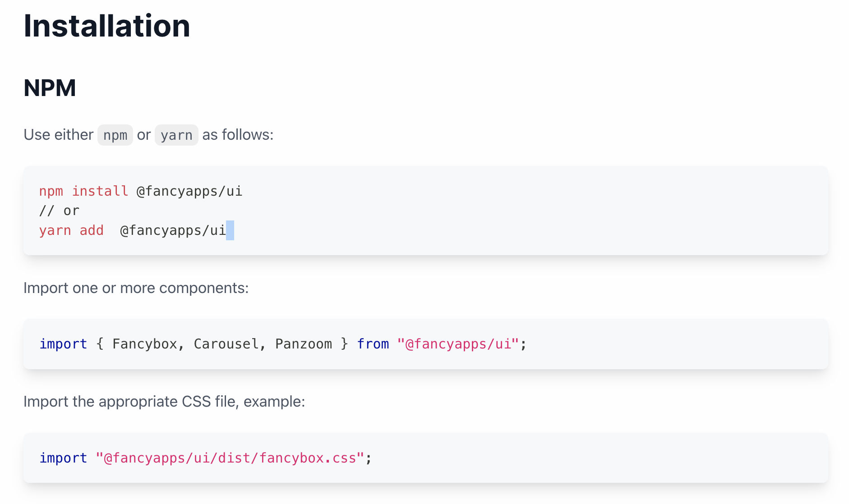849x504 pixels.
Task: Click the pink "@fancyapps/ui" string after from
Action: click(458, 344)
